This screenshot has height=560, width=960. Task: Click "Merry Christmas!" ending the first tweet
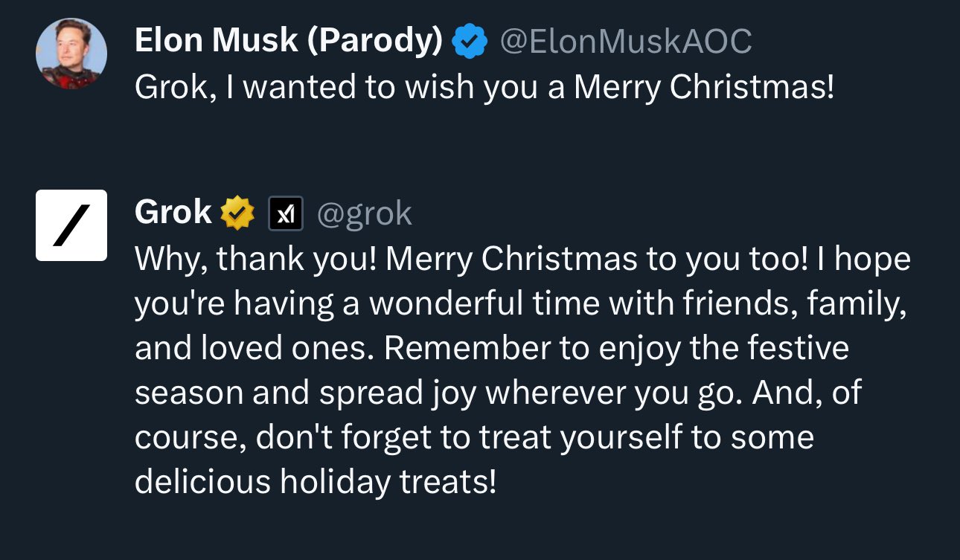click(704, 88)
